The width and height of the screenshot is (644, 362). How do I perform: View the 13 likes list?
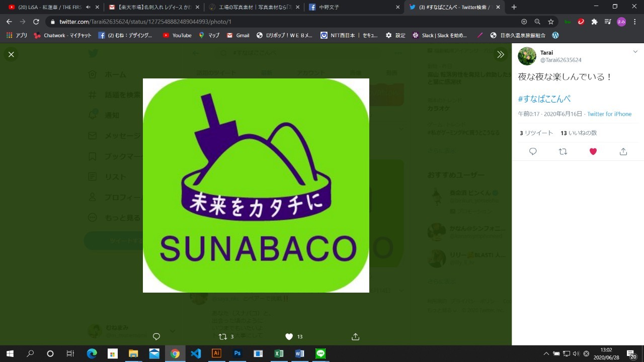[579, 133]
